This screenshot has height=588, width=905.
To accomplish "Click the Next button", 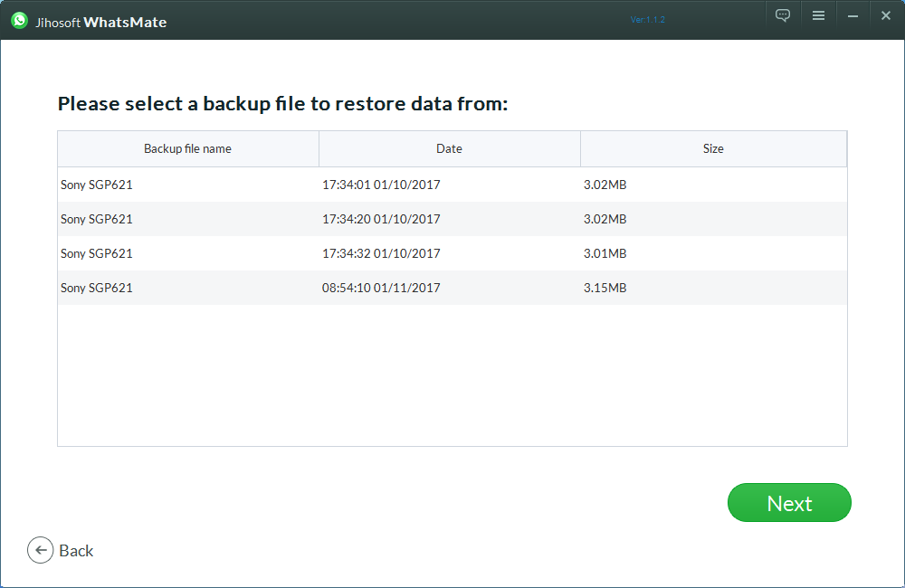I will pyautogui.click(x=789, y=503).
